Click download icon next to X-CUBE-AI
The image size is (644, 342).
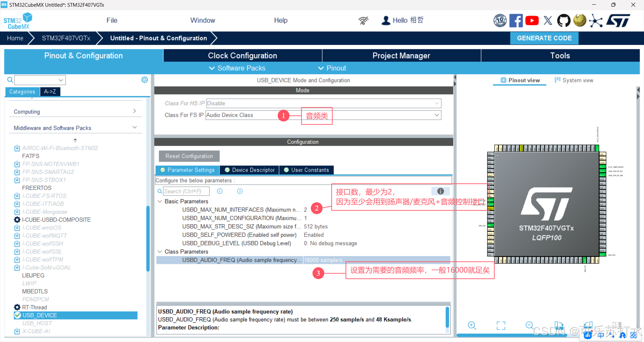tap(17, 331)
